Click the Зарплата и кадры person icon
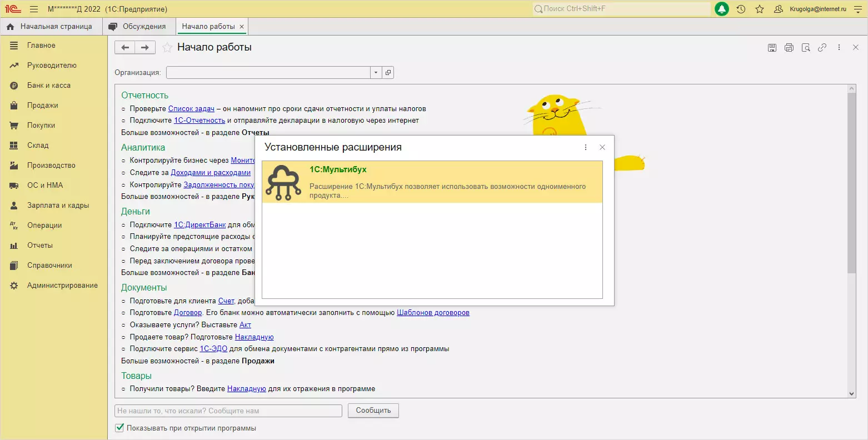Image resolution: width=868 pixels, height=440 pixels. point(14,206)
